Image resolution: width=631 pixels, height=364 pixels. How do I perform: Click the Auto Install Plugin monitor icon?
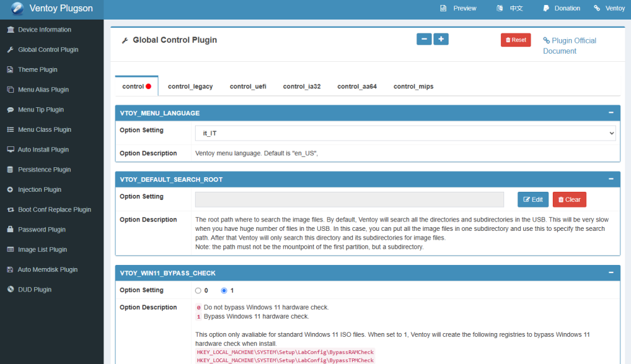(x=11, y=150)
